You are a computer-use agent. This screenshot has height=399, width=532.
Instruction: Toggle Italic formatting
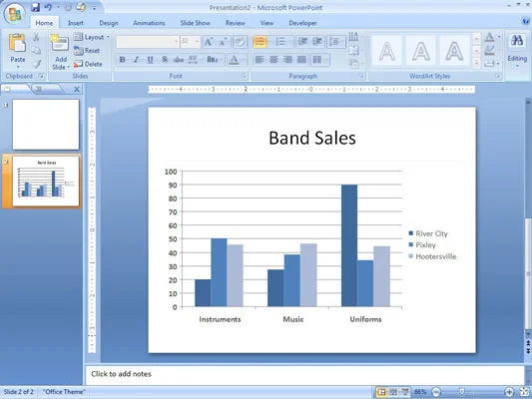[137, 60]
